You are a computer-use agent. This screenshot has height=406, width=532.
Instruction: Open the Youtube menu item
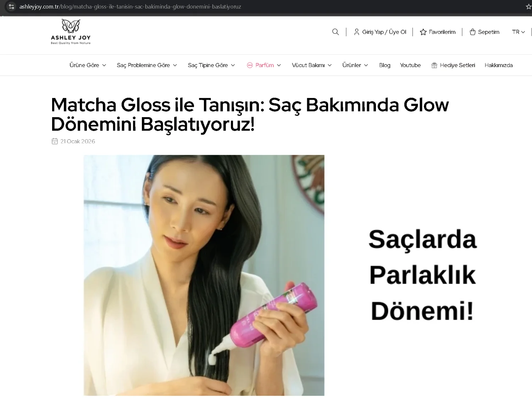pos(410,65)
